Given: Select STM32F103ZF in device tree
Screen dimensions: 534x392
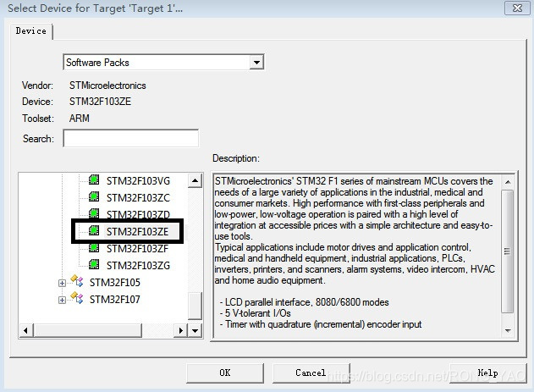Looking at the screenshot, I should (x=138, y=249).
